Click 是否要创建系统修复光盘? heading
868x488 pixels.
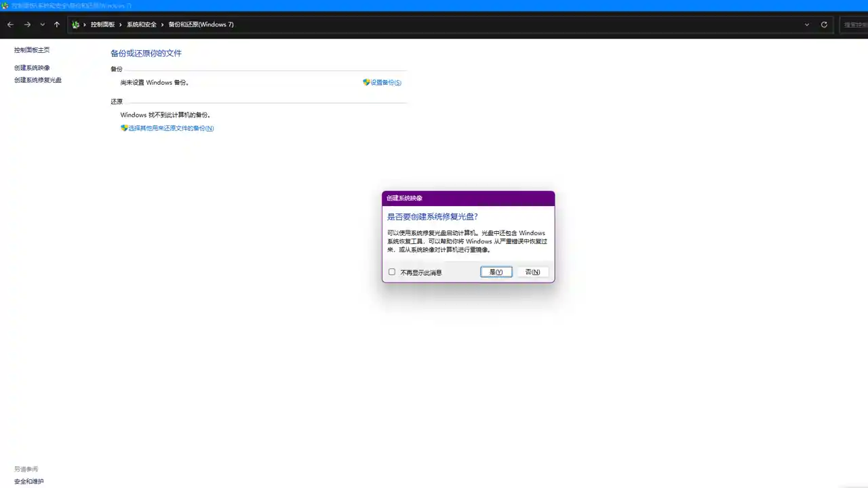[x=433, y=217]
